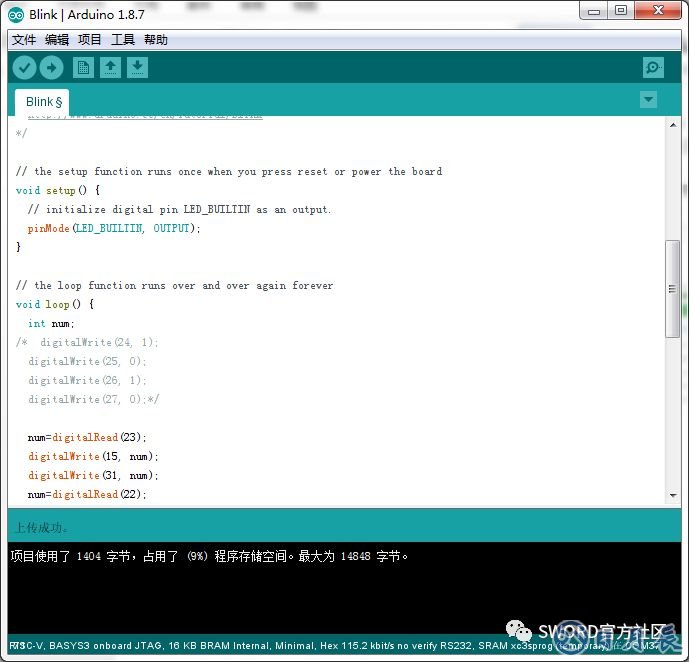Place cursor on the int num line
Image resolution: width=689 pixels, height=662 pixels.
coord(51,323)
